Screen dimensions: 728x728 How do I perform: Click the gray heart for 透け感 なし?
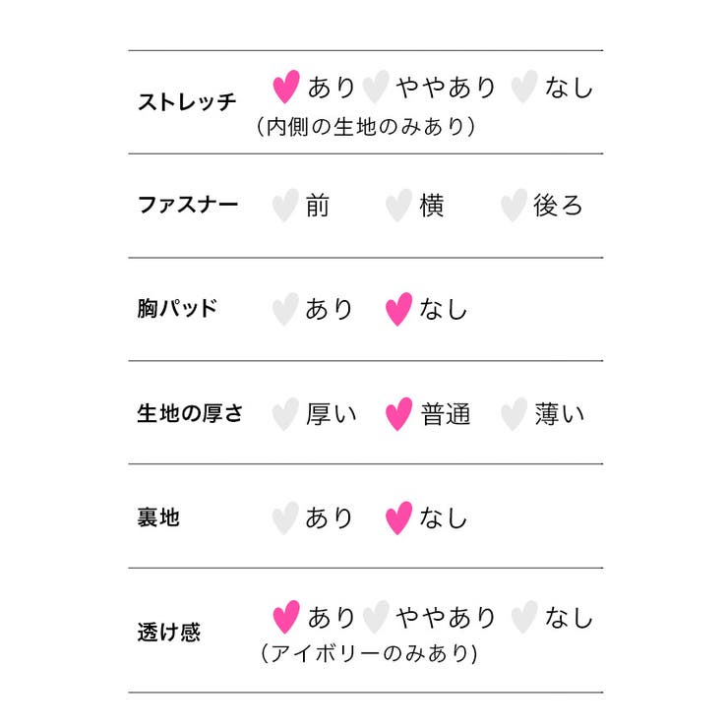click(524, 617)
